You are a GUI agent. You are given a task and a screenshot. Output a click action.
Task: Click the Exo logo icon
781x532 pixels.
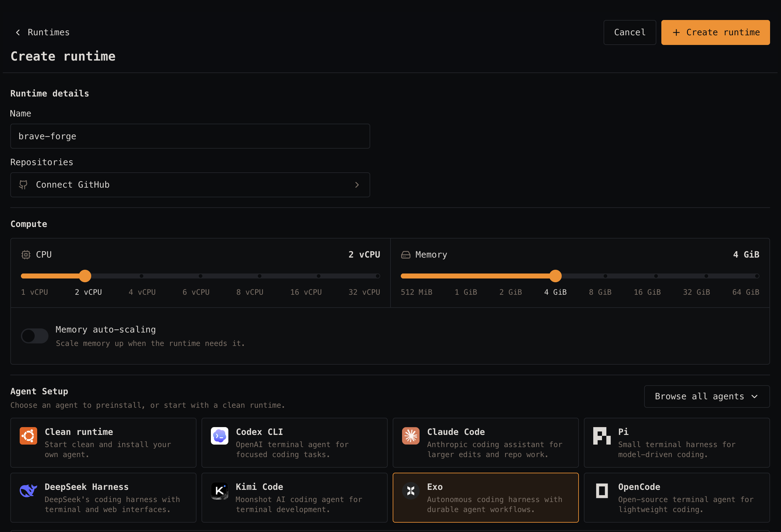click(x=411, y=491)
